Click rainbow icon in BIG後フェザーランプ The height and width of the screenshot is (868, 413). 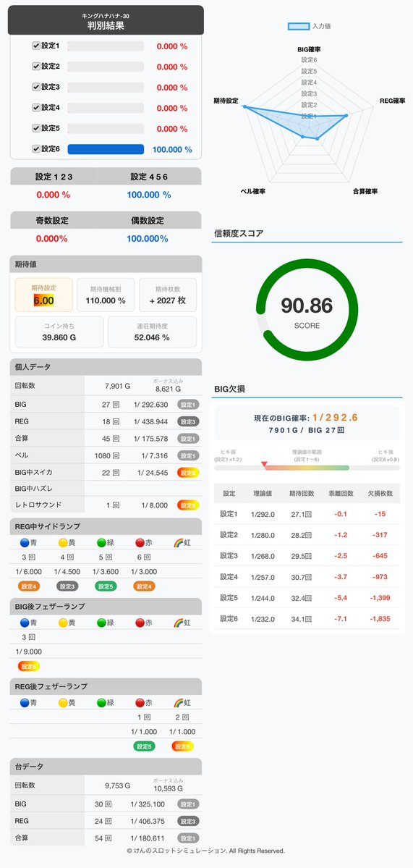[x=178, y=623]
